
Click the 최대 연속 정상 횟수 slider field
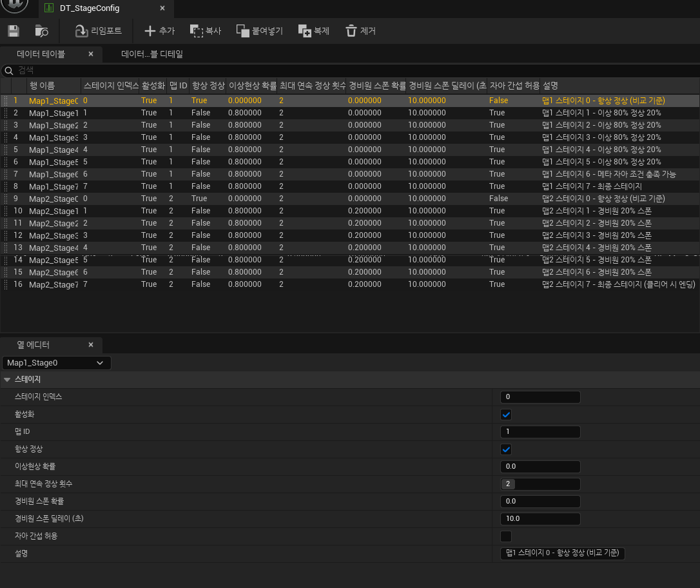pos(540,484)
